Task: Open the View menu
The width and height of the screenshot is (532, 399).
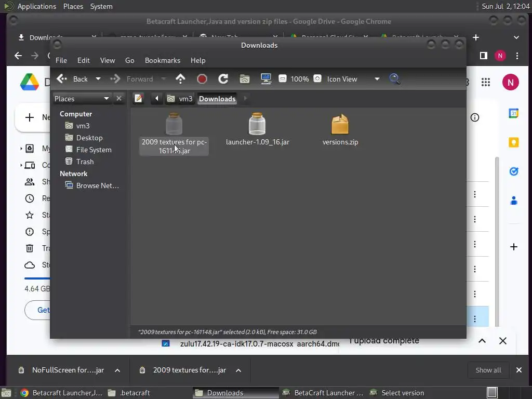Action: coord(107,60)
